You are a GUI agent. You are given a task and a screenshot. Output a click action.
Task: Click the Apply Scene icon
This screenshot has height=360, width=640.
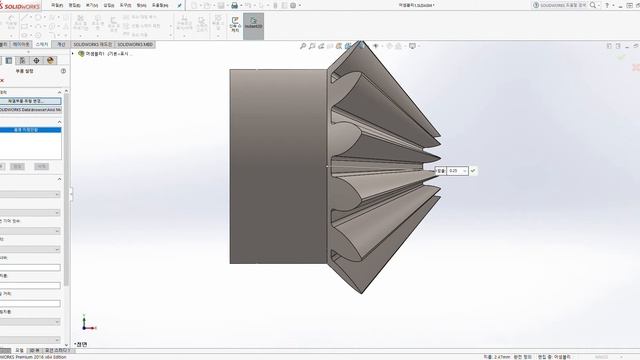pos(398,46)
